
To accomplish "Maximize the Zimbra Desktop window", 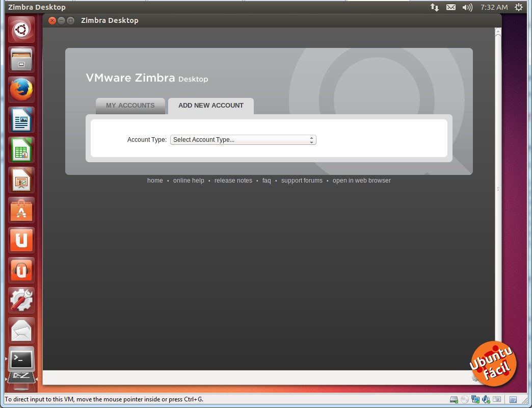I will tap(70, 21).
